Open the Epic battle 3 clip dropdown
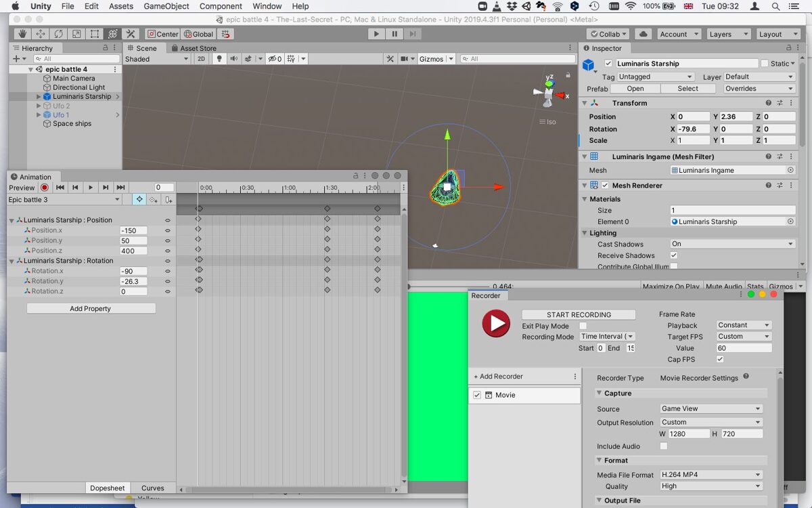The width and height of the screenshot is (812, 508). point(64,200)
